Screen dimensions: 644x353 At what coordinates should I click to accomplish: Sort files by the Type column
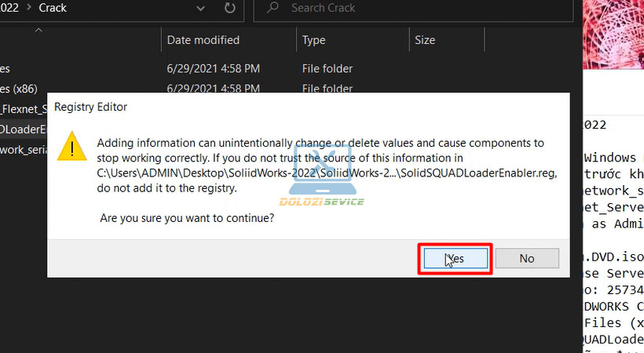(x=314, y=40)
